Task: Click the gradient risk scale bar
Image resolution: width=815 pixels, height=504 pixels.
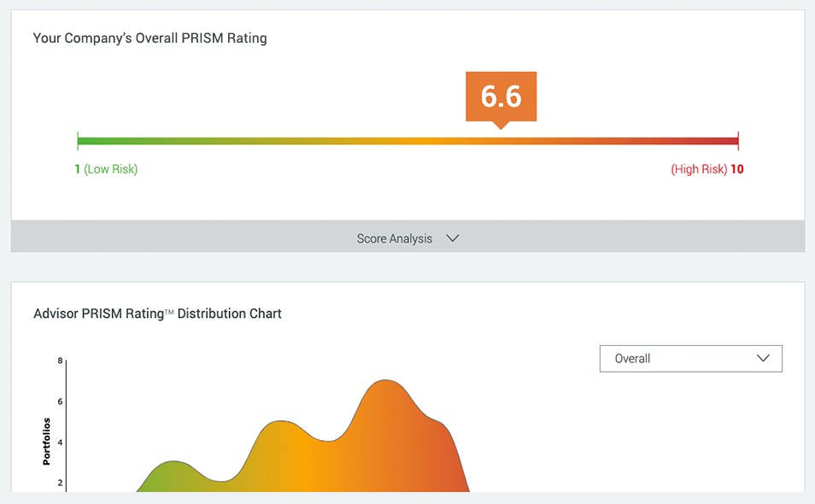Action: [407, 139]
